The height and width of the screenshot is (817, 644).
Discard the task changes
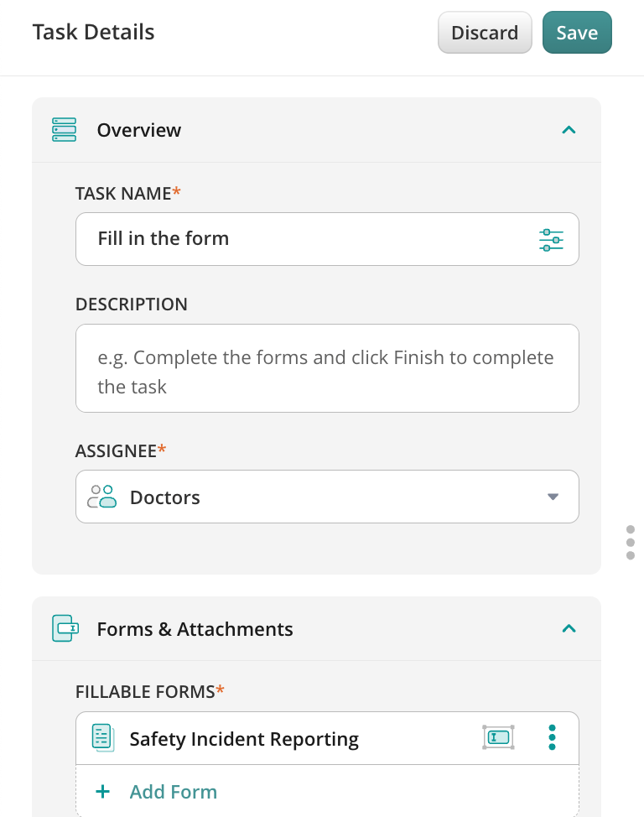(x=485, y=33)
